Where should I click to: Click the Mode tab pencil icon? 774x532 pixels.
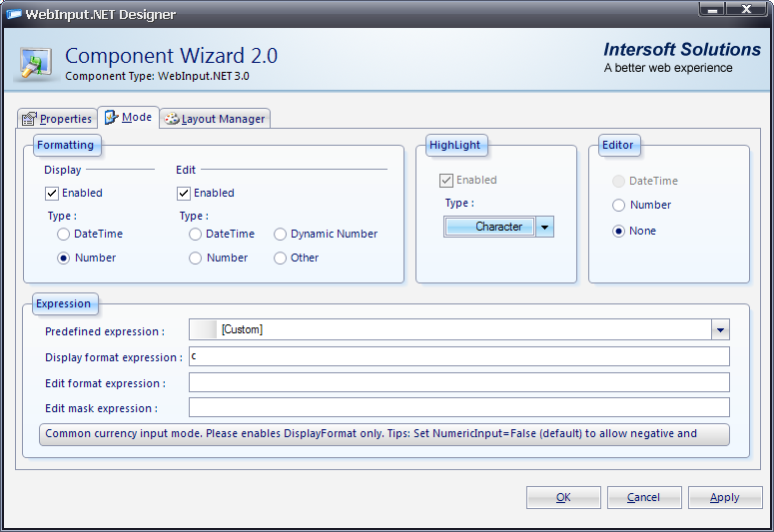click(111, 118)
